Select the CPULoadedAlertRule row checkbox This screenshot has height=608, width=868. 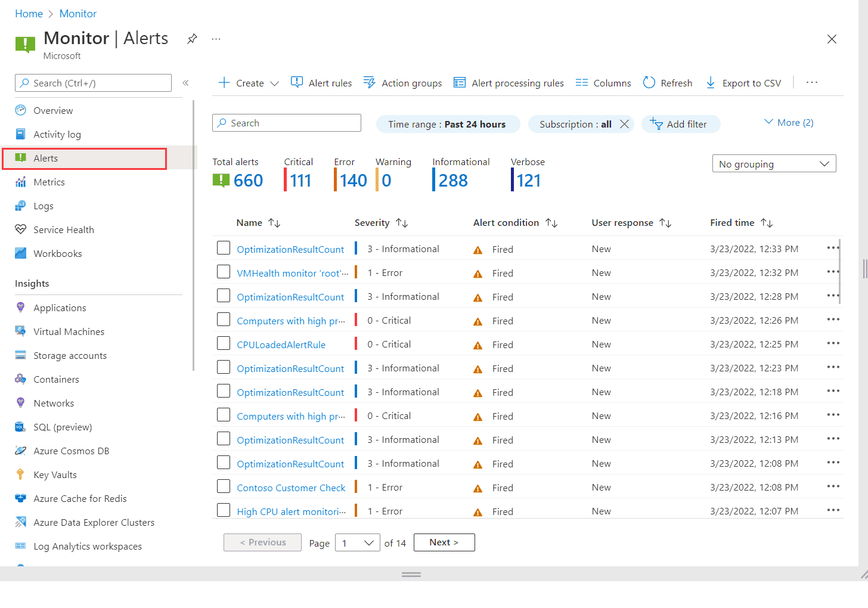tap(224, 343)
